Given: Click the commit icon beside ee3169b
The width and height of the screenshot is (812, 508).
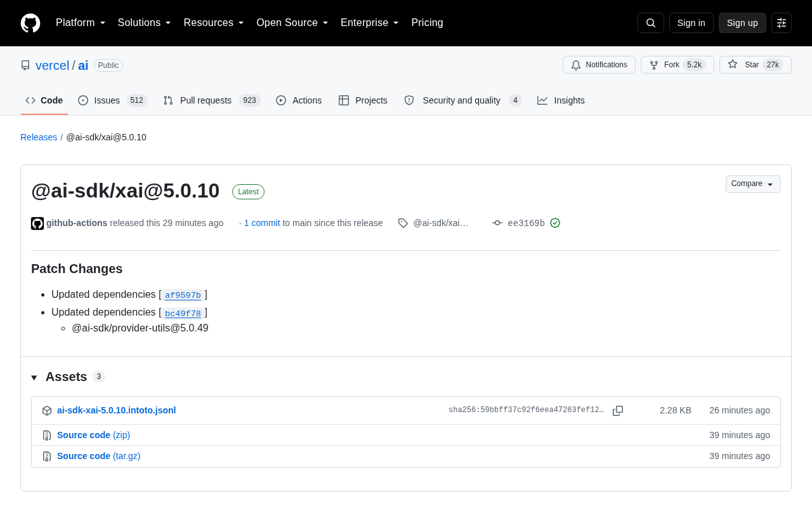Looking at the screenshot, I should point(497,223).
